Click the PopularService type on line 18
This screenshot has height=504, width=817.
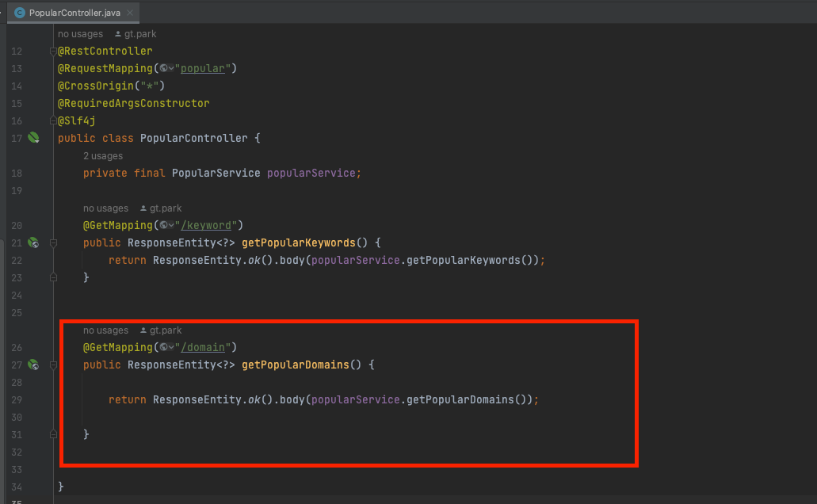click(x=216, y=173)
